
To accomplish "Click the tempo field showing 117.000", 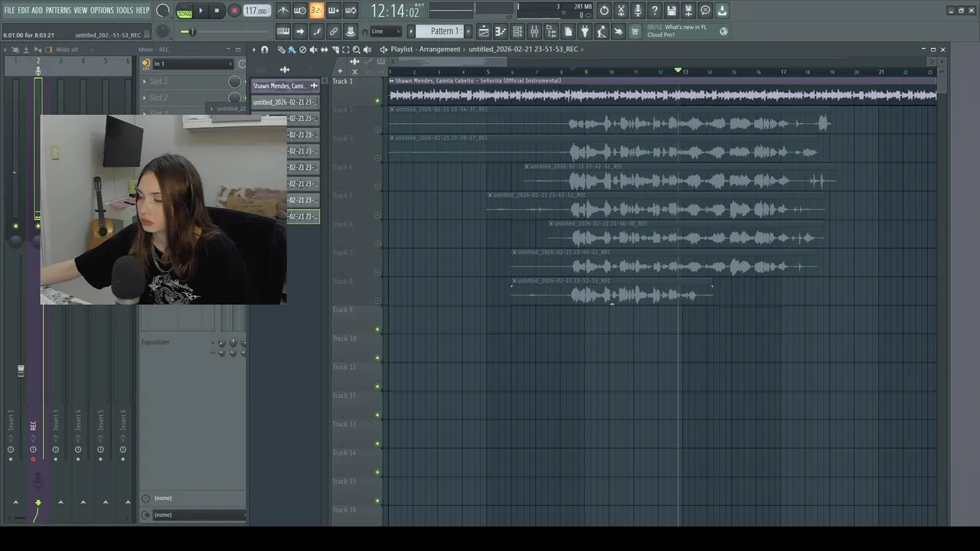I will tap(256, 11).
